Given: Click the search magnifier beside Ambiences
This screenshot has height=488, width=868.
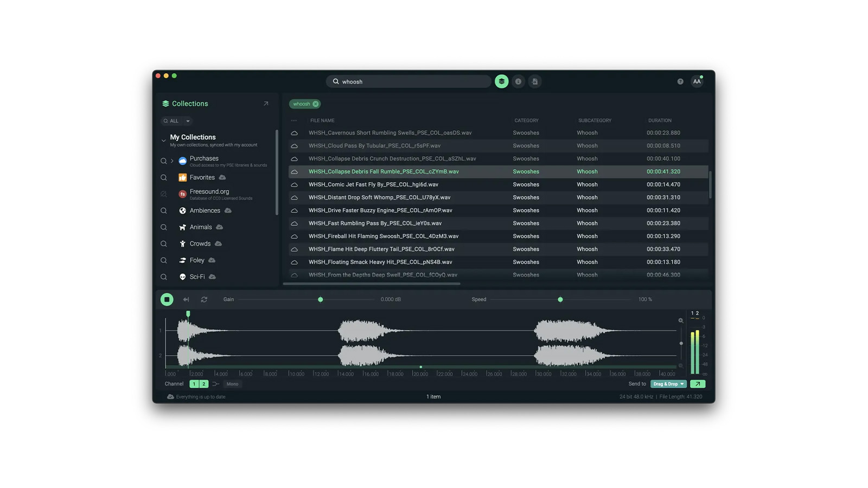Looking at the screenshot, I should coord(163,210).
